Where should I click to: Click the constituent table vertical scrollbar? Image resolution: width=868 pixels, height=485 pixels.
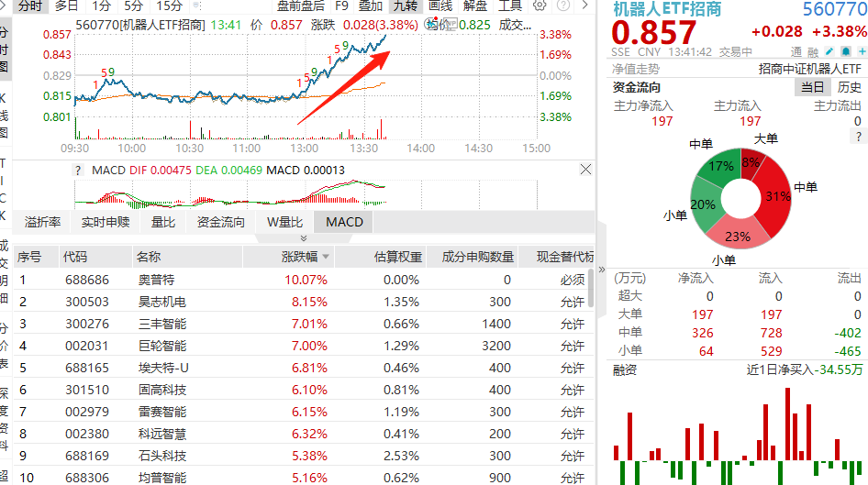(x=591, y=289)
